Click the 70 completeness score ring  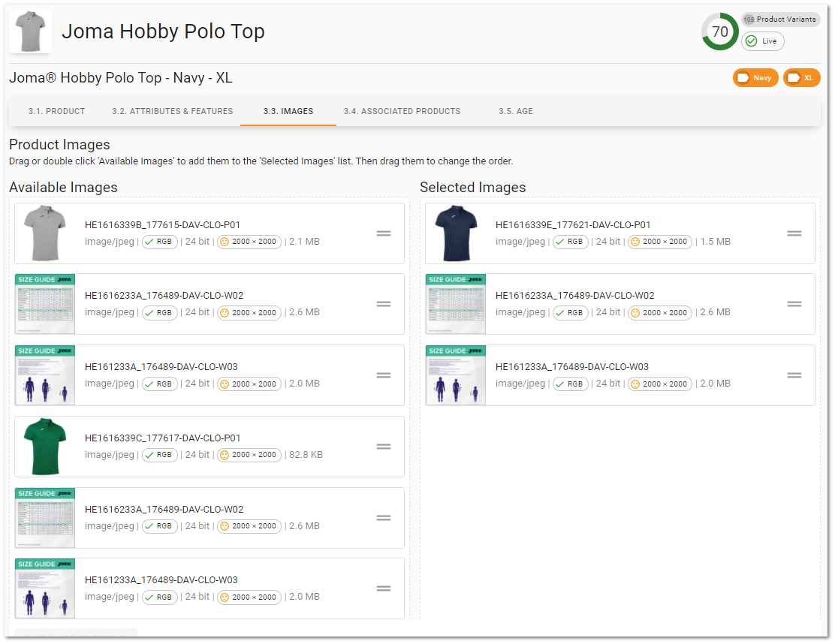[x=720, y=32]
